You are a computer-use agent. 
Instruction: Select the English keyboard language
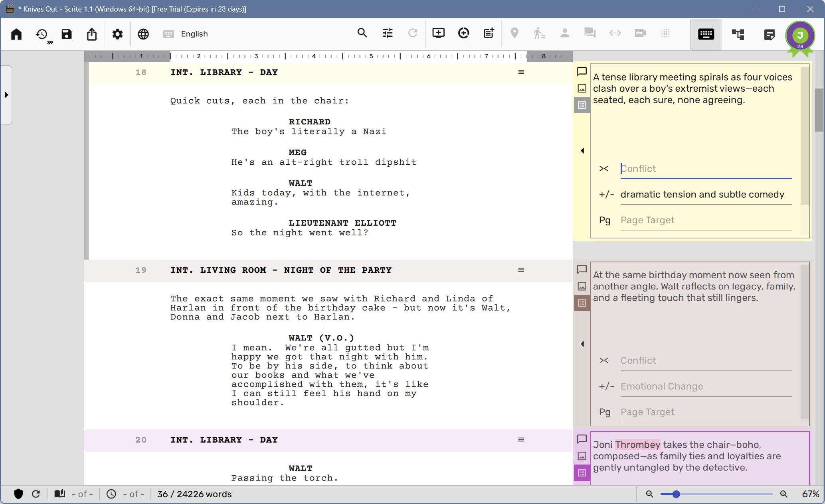coord(186,34)
